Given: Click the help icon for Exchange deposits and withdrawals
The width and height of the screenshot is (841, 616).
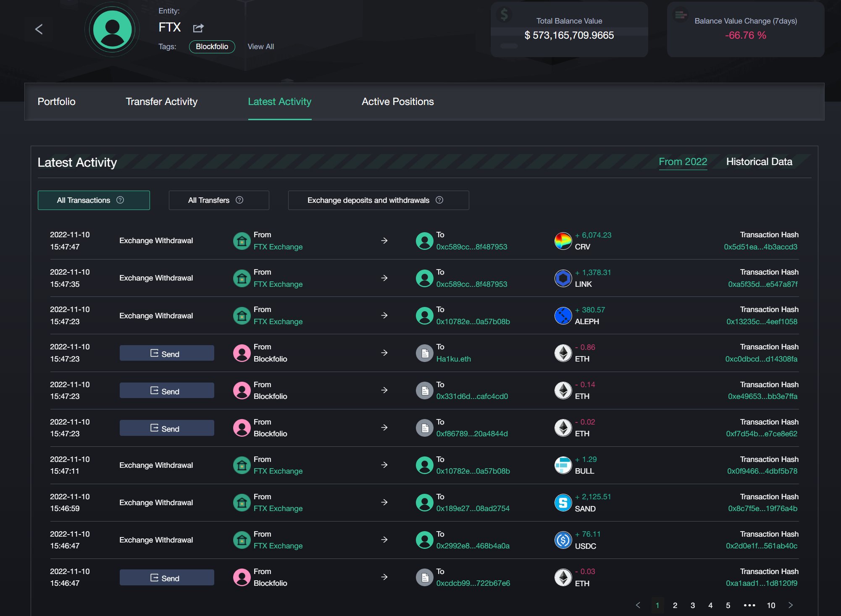Looking at the screenshot, I should coord(439,200).
